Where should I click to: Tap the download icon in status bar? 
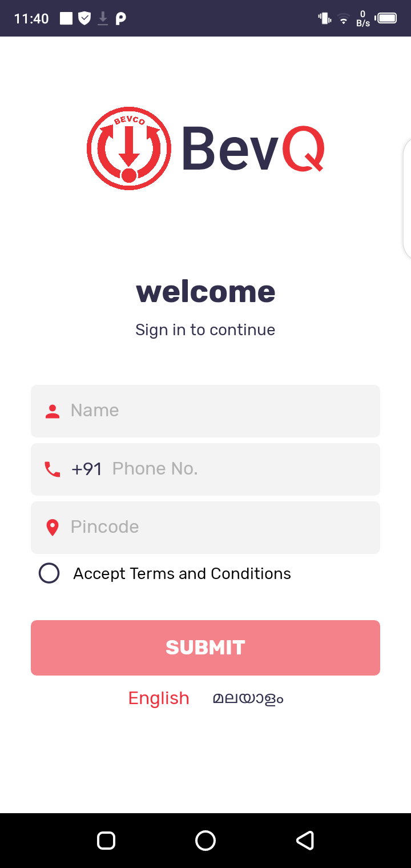coord(103,18)
